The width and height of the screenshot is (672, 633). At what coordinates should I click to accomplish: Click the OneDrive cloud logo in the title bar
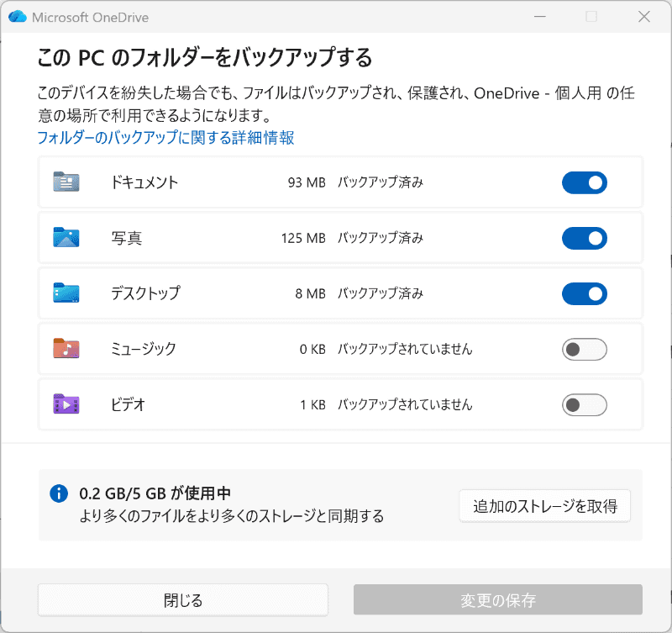pyautogui.click(x=17, y=17)
